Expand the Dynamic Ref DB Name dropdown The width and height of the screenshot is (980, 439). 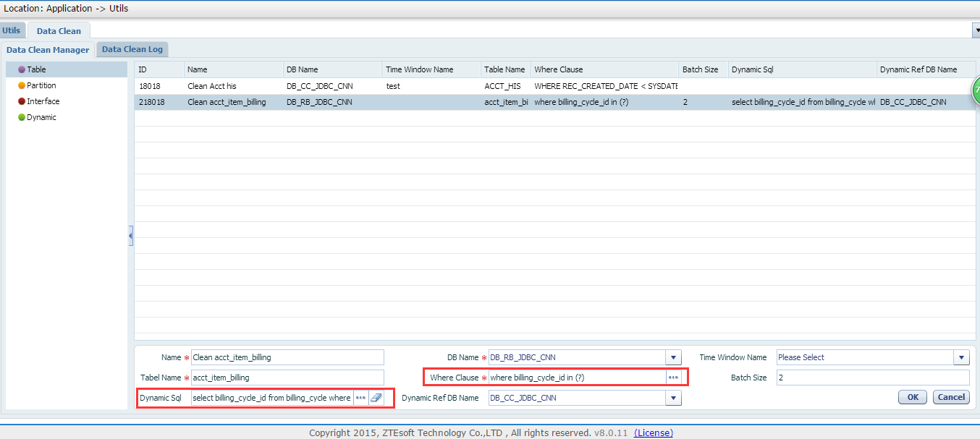pyautogui.click(x=674, y=398)
